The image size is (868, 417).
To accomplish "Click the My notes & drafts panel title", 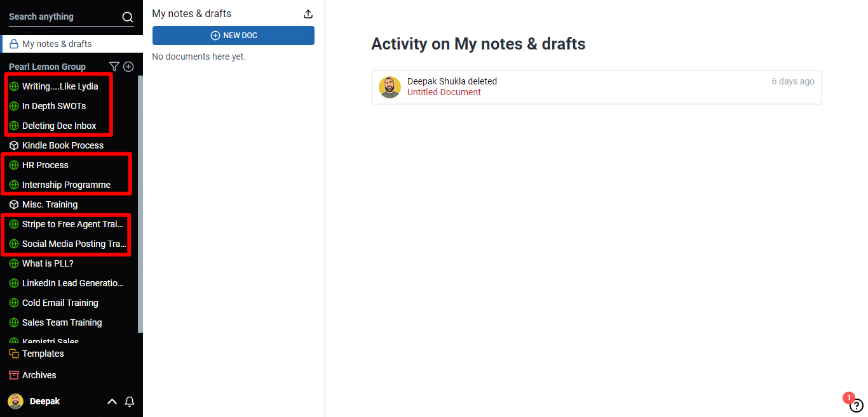I will coord(192,14).
